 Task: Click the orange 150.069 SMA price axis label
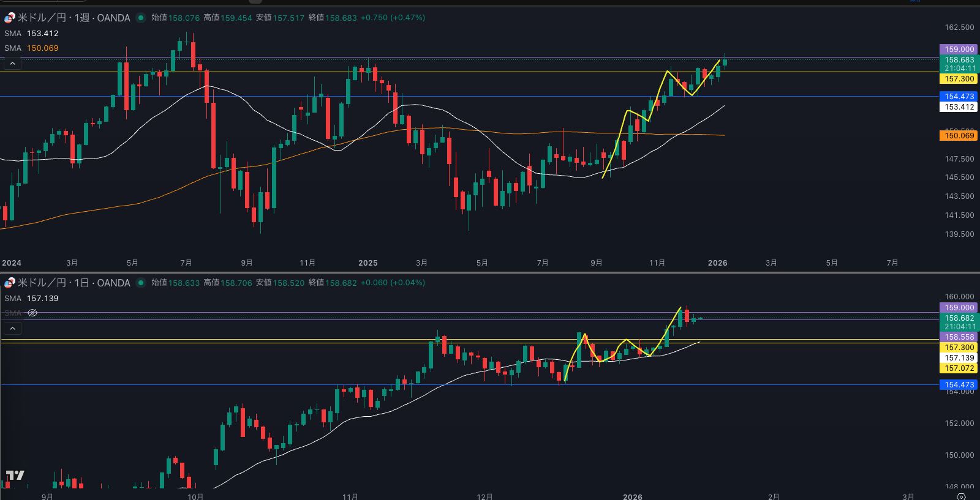point(959,136)
